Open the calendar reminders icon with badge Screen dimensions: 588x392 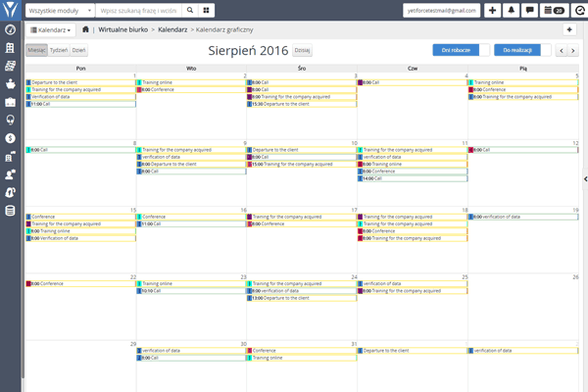click(x=554, y=10)
